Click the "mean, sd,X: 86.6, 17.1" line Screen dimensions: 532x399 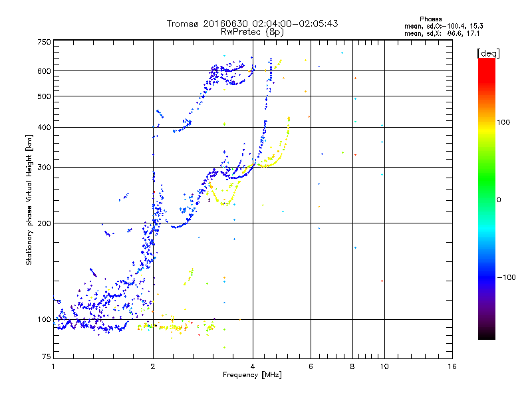point(442,33)
